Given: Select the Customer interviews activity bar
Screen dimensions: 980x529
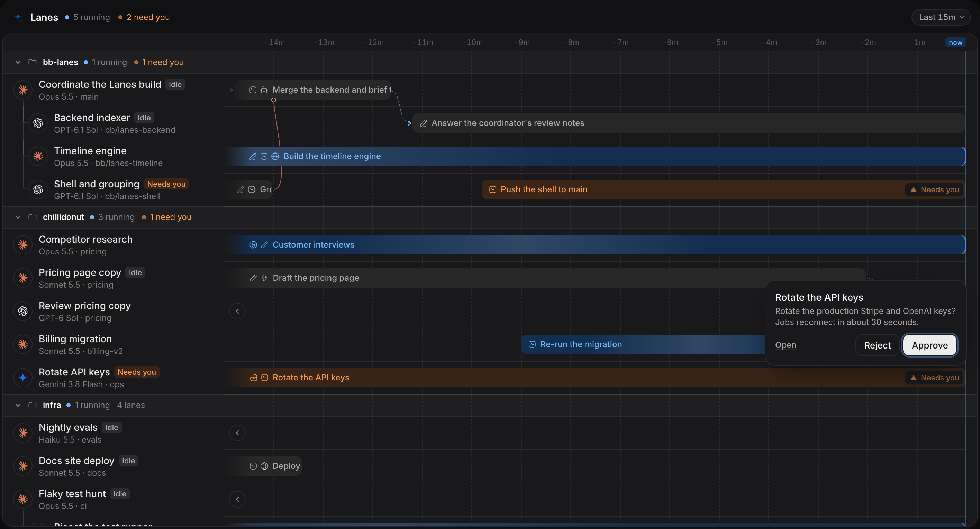Looking at the screenshot, I should [596, 245].
